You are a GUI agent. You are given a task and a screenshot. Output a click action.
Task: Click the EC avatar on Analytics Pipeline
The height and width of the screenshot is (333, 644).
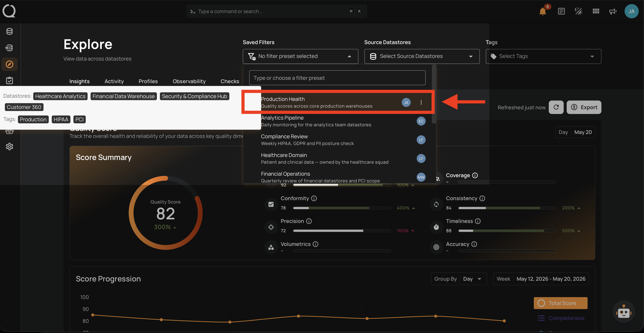pos(421,121)
